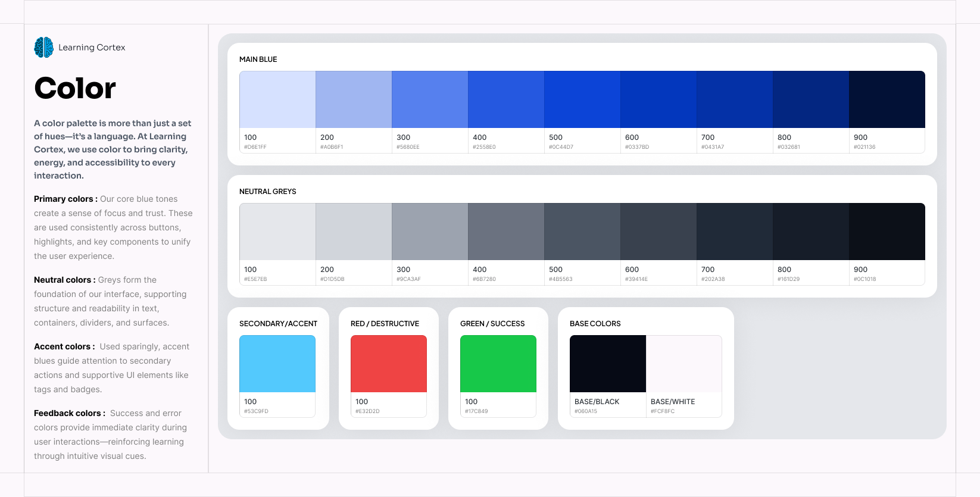Select the Neutral Greys 800 swatch
The width and height of the screenshot is (980, 497).
(x=811, y=232)
